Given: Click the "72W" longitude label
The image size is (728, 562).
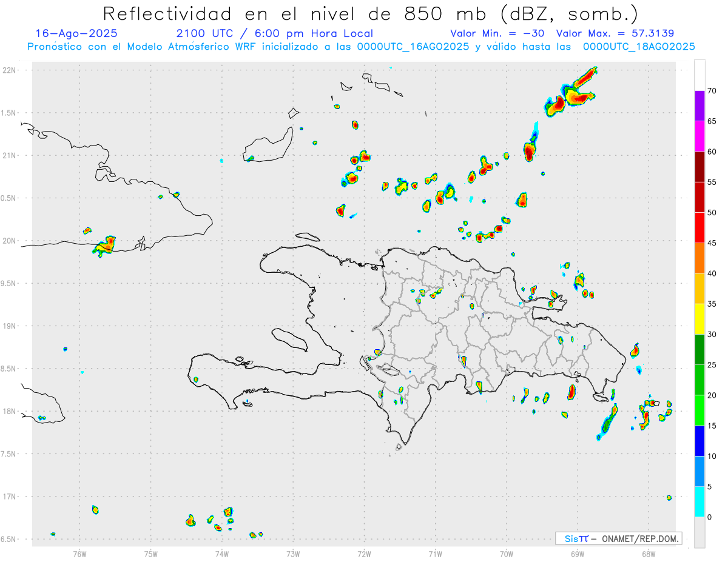Looking at the screenshot, I should [364, 554].
